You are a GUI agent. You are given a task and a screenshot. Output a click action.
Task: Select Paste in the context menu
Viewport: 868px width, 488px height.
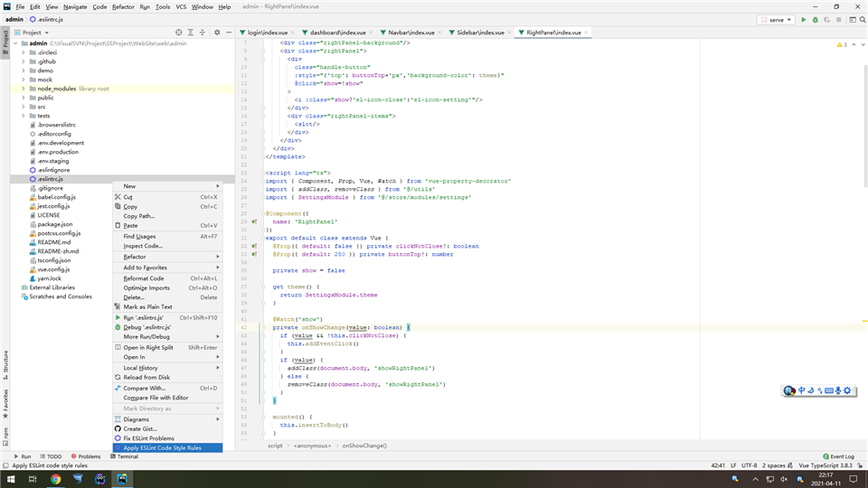168,225
